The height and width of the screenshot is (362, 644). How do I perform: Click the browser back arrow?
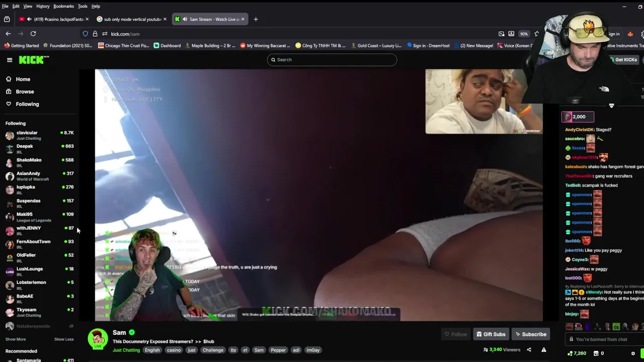(x=8, y=34)
